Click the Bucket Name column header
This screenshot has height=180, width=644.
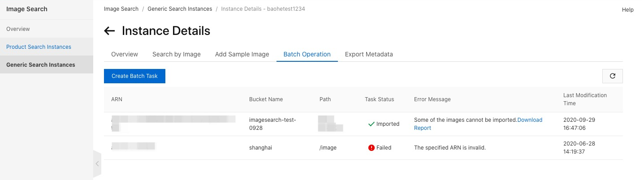tap(266, 99)
